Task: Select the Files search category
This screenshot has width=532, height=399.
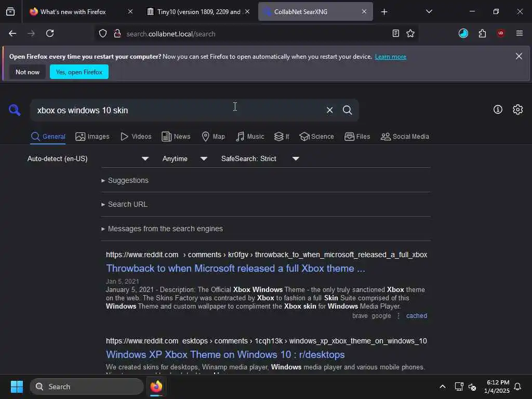Action: coord(357,137)
